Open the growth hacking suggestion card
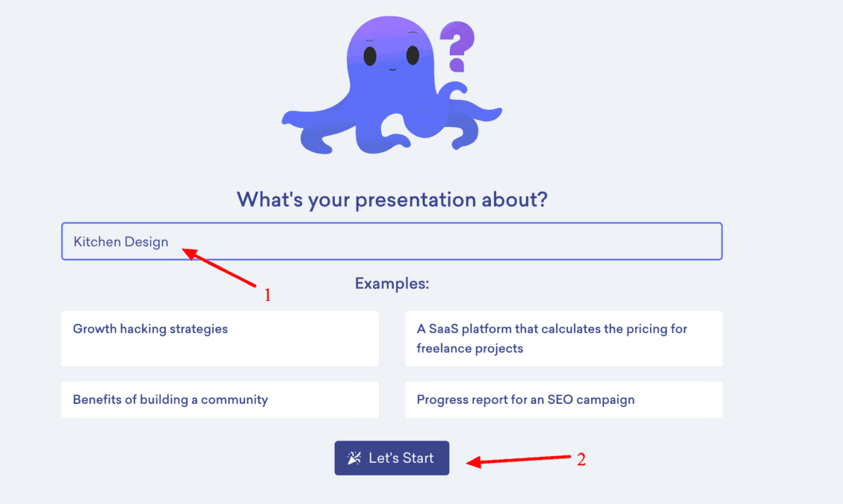843x504 pixels. [220, 338]
